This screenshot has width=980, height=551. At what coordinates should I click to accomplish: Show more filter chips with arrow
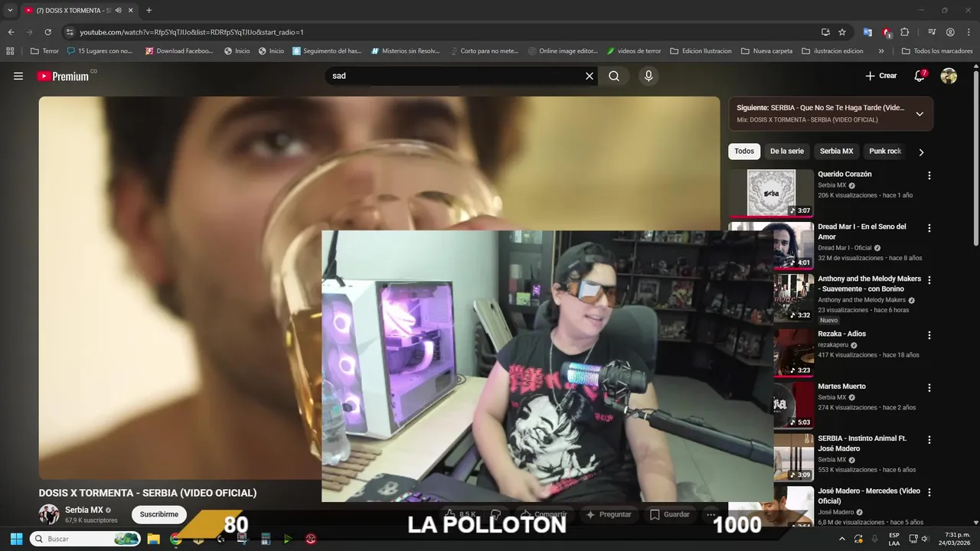pos(921,152)
